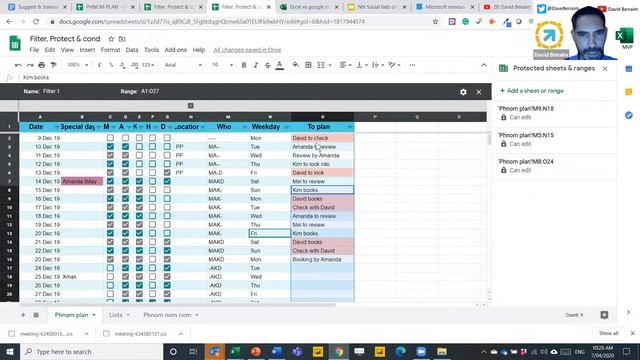
Task: Open the zoom level dropdown
Action: [78, 65]
